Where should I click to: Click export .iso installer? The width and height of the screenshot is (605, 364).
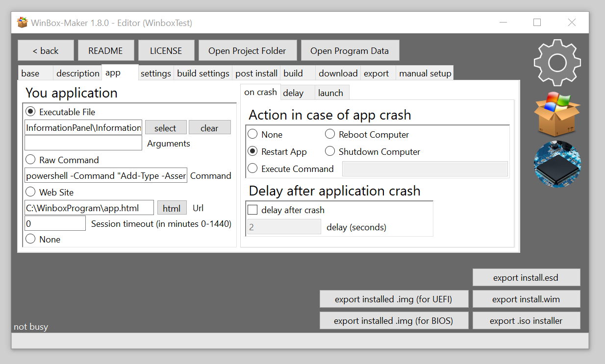pyautogui.click(x=526, y=320)
